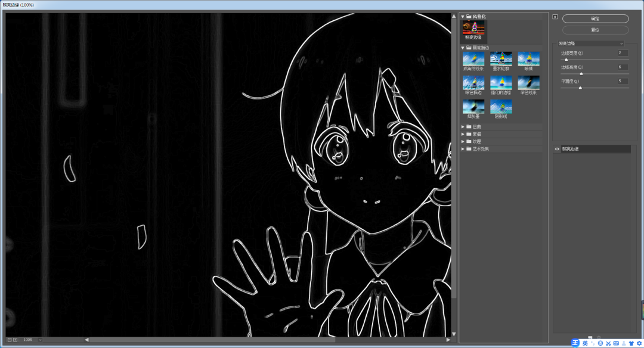This screenshot has height=348, width=644.
Task: Select the 照亮边缘 filter thumbnail in 风格化
Action: (473, 28)
